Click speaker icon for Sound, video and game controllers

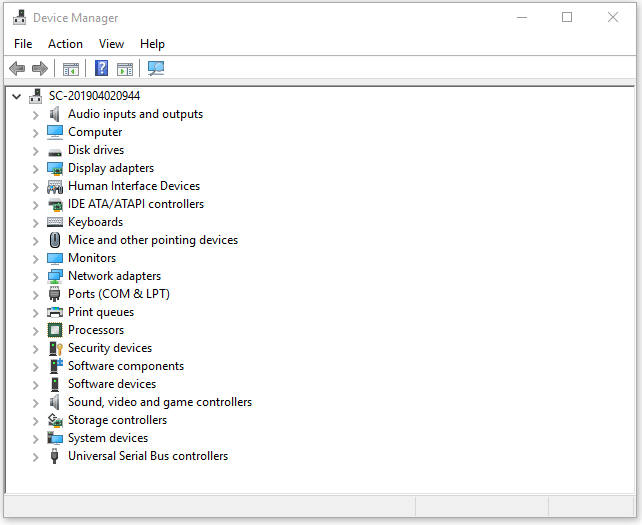coord(54,402)
